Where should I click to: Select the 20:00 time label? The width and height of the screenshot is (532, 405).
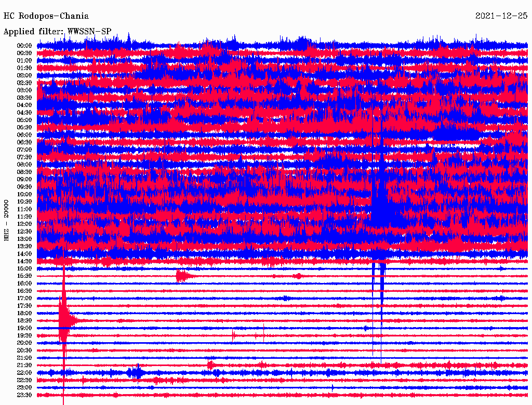[24, 343]
